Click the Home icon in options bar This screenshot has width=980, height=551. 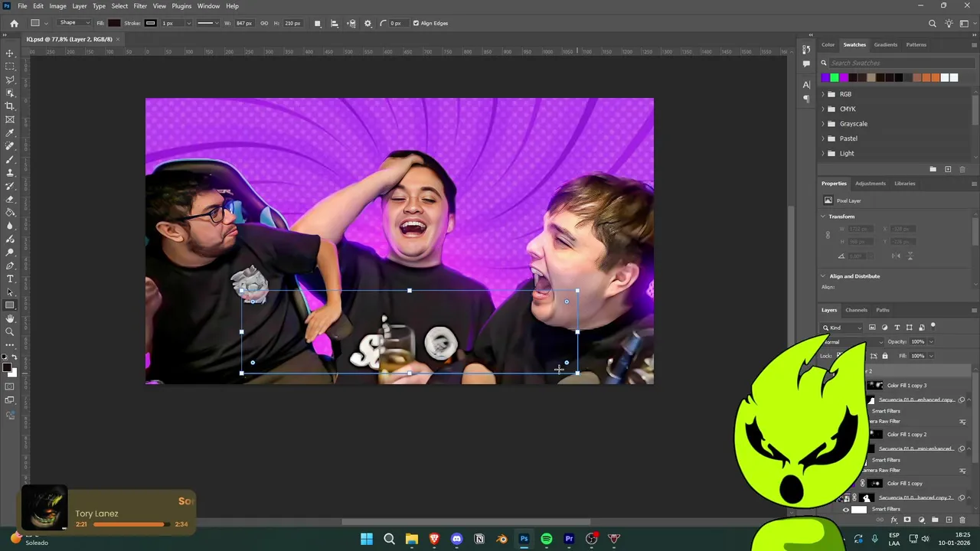[14, 23]
